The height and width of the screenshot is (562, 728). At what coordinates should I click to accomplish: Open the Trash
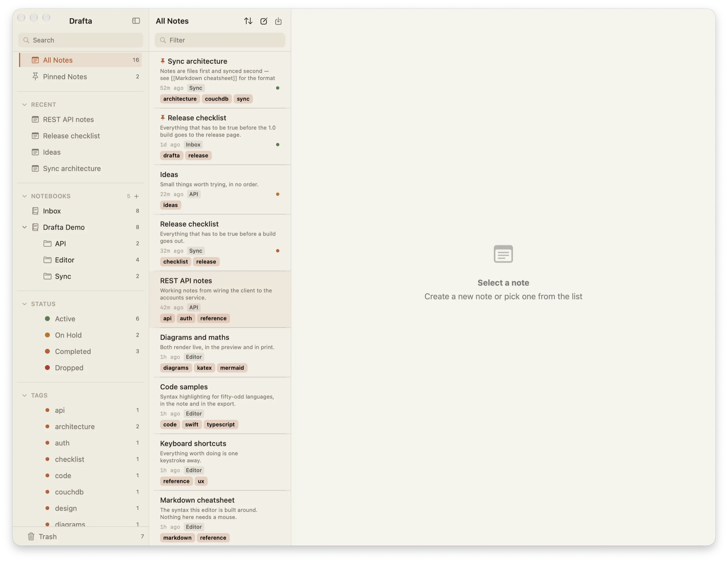[x=80, y=536]
